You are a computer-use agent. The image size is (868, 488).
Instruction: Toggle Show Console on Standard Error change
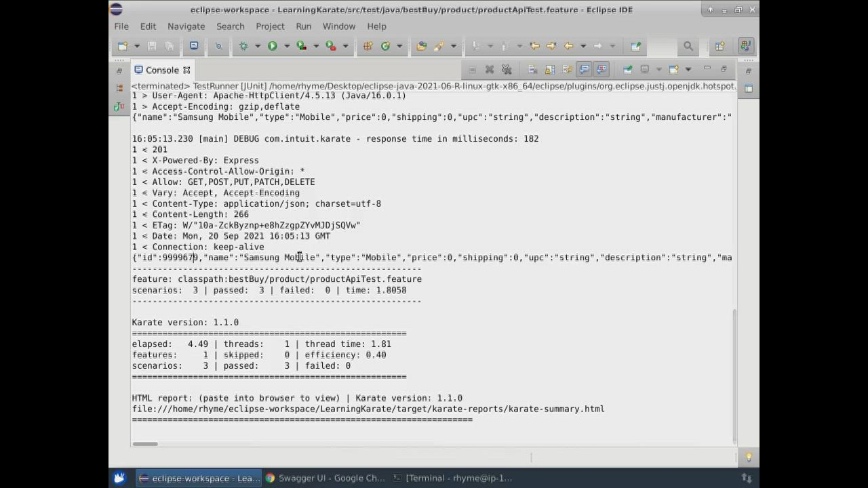pos(601,69)
